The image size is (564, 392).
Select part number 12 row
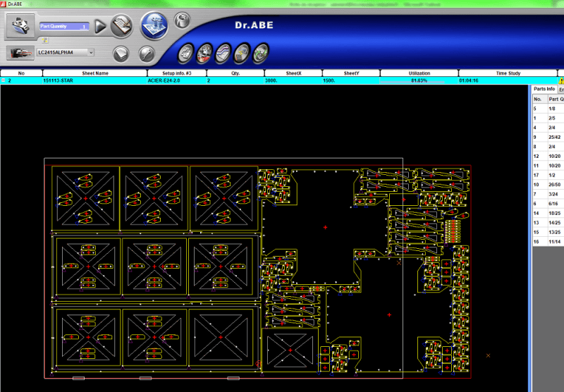pyautogui.click(x=548, y=156)
